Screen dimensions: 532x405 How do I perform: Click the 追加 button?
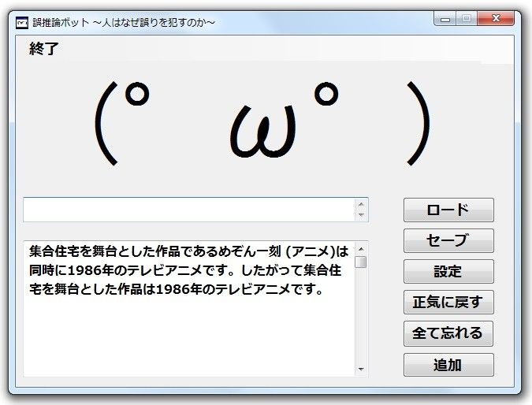pos(448,364)
